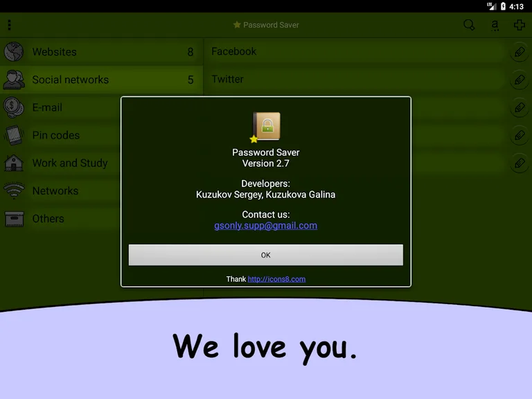Viewport: 532px width, 399px height.
Task: Open the Pin codes category
Action: pyautogui.click(x=60, y=135)
